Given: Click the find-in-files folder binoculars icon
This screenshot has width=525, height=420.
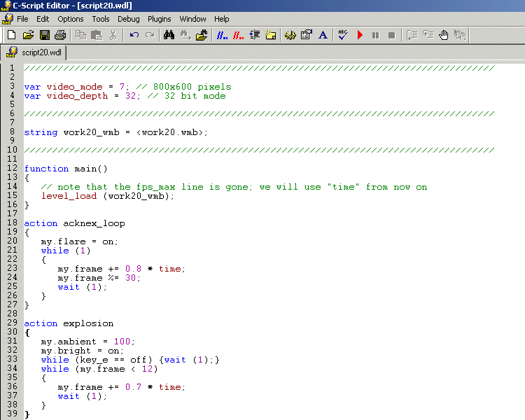Looking at the screenshot, I should [x=202, y=35].
